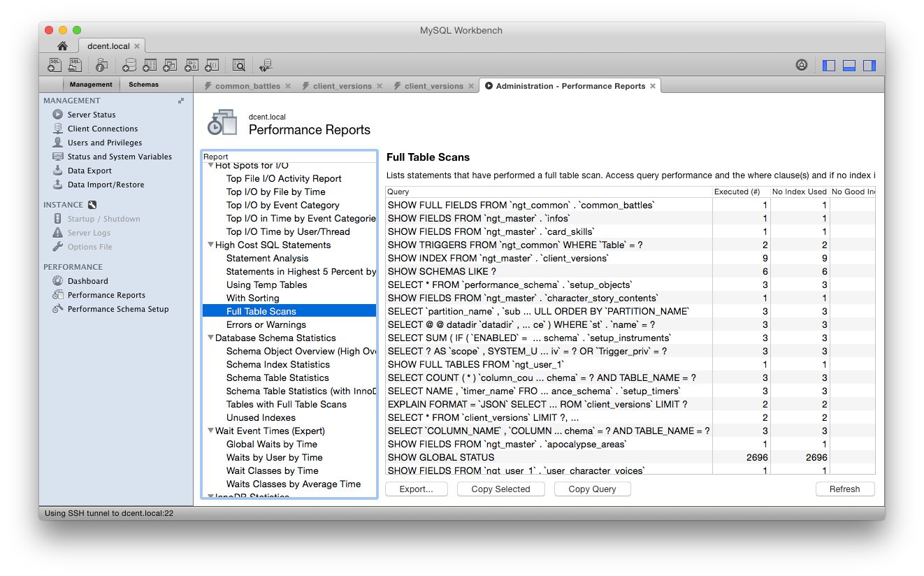Image resolution: width=924 pixels, height=576 pixels.
Task: Switch to the Schemas sidebar tab
Action: click(144, 85)
